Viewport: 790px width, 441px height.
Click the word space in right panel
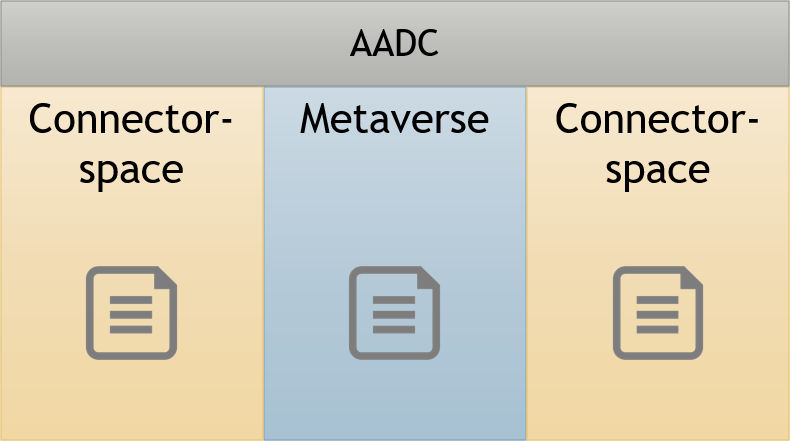tap(657, 171)
